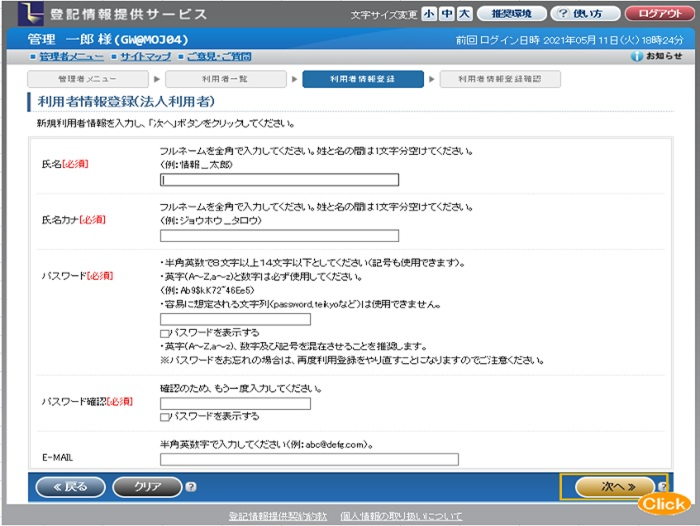Click the 氏名[必須] label

(65, 164)
